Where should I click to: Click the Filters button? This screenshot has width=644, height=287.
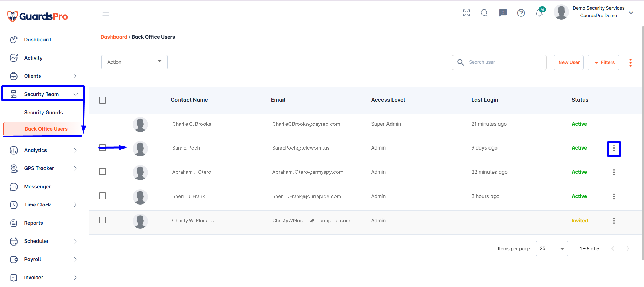coord(603,62)
